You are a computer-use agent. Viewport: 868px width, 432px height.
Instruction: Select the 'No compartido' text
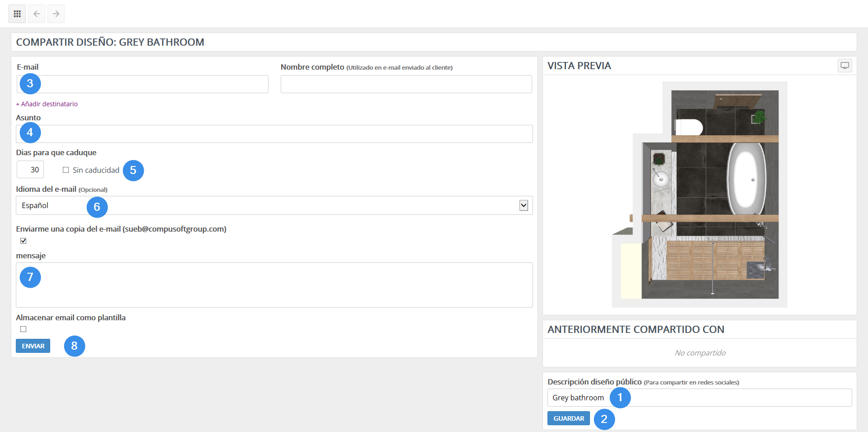tap(700, 353)
